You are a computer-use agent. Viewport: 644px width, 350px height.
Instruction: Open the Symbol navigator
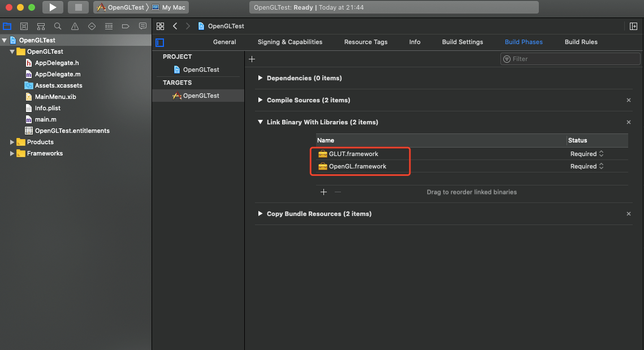(41, 26)
